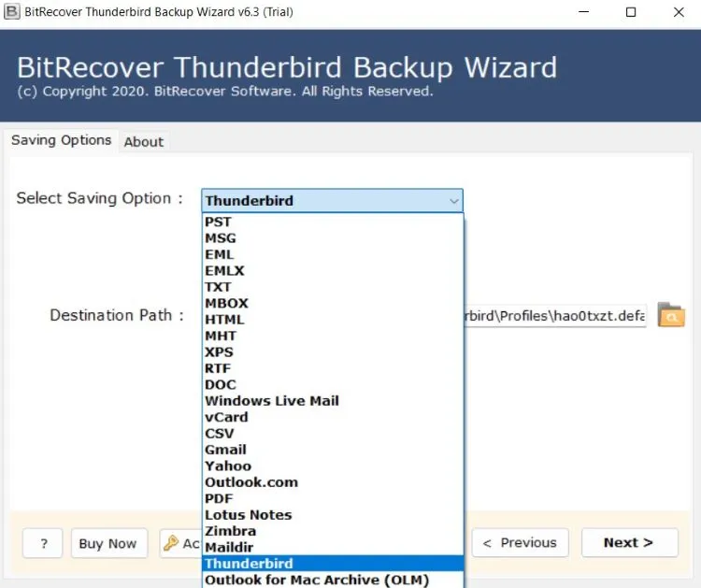Choose Yahoo as the saving option
Screen dimensions: 701x588
click(x=333, y=466)
